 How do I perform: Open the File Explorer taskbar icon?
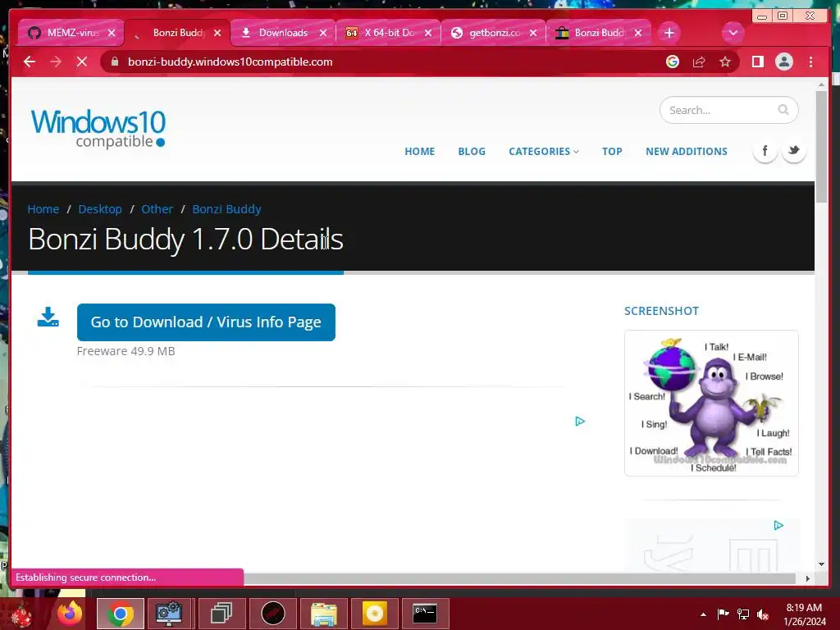tap(323, 614)
